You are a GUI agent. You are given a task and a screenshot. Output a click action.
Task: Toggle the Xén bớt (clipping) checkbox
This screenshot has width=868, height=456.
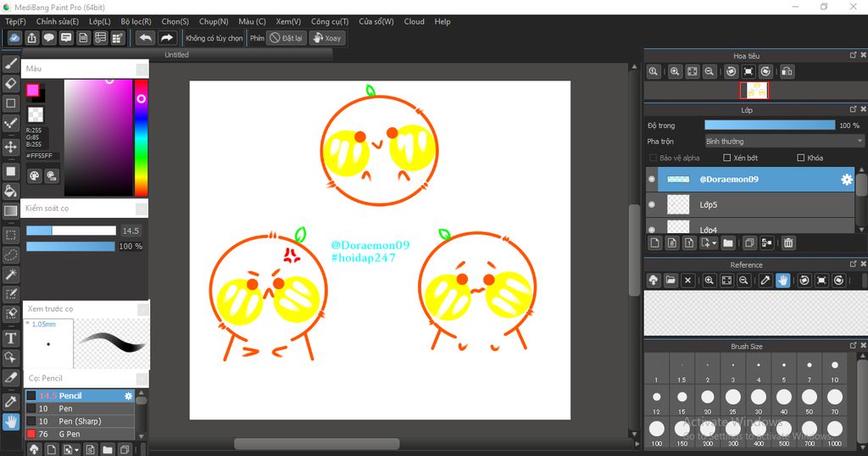726,158
